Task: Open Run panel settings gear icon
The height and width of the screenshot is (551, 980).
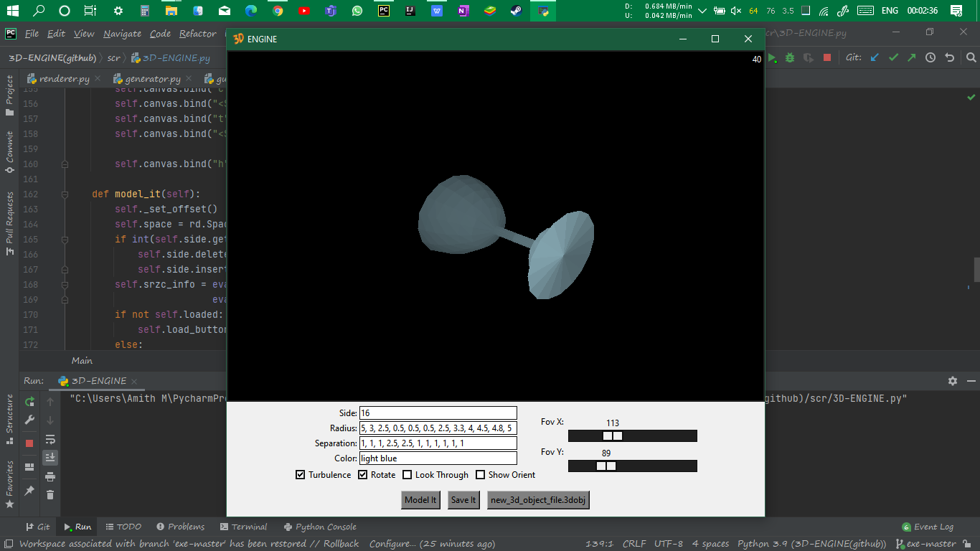Action: [x=953, y=381]
